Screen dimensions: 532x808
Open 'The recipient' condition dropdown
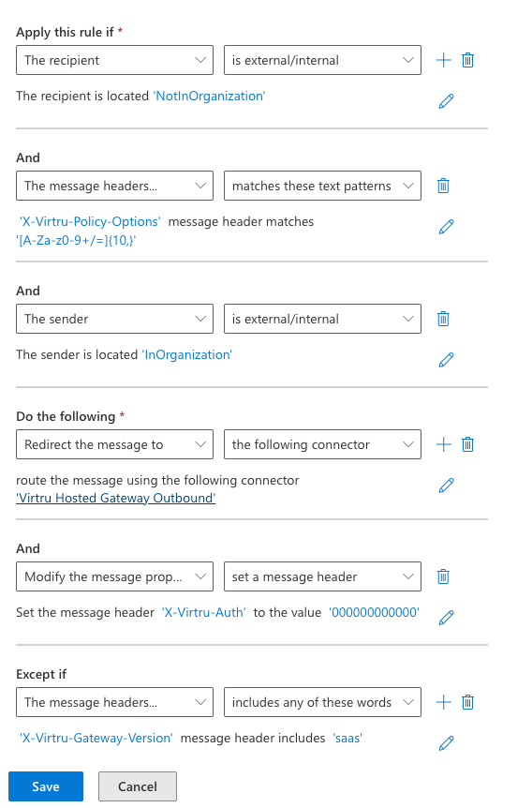[x=115, y=60]
